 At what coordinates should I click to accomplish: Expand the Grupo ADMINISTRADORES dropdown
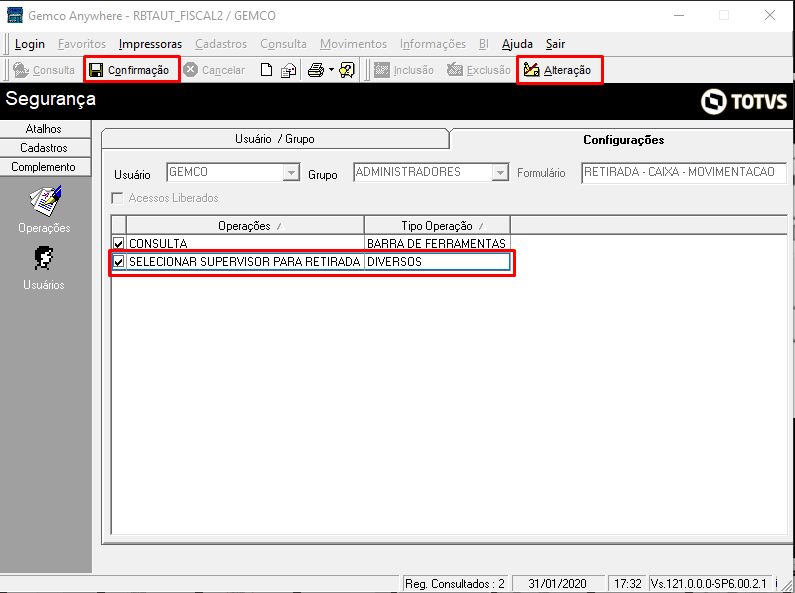click(500, 173)
